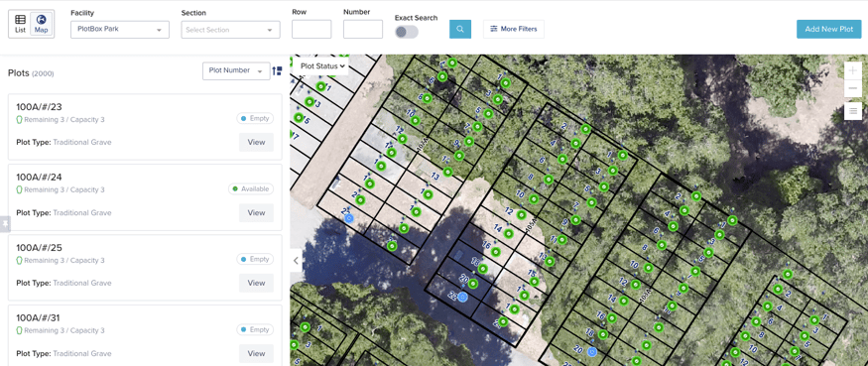Click Add New Plot button
868x366 pixels.
pos(828,29)
